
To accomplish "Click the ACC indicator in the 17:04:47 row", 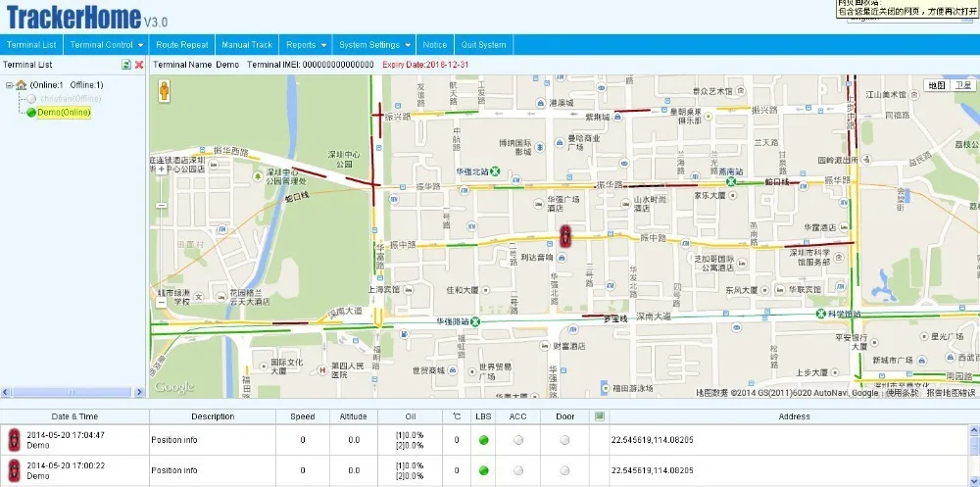I will click(518, 440).
